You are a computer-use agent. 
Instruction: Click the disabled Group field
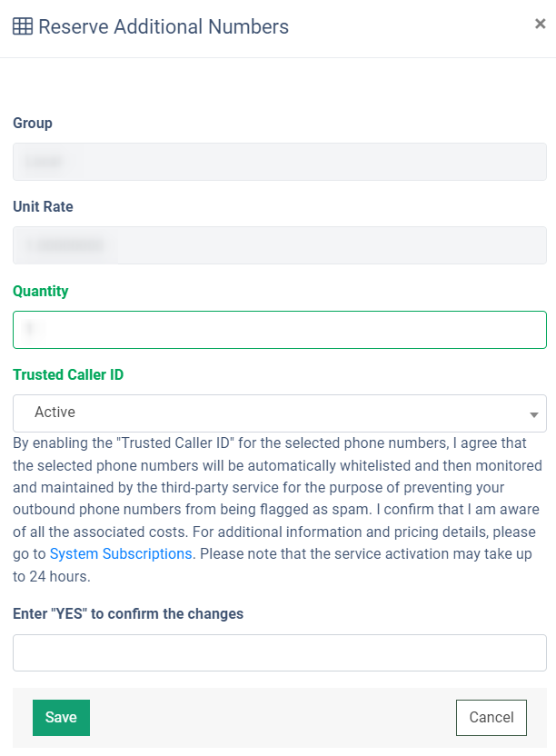(279, 162)
